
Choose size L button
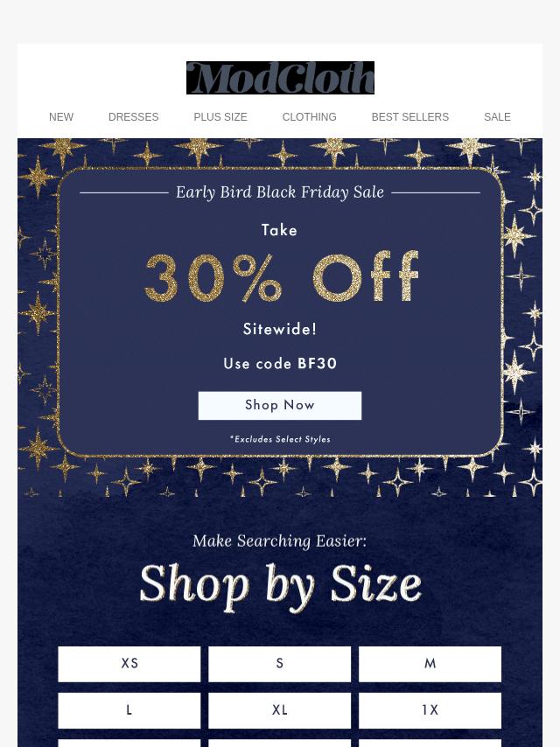(129, 710)
